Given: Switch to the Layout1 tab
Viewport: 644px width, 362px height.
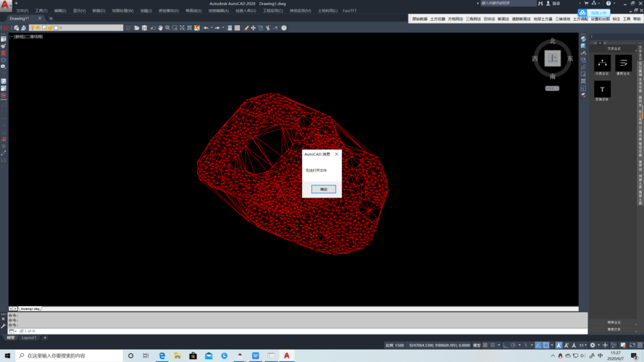Looking at the screenshot, I should click(x=29, y=337).
